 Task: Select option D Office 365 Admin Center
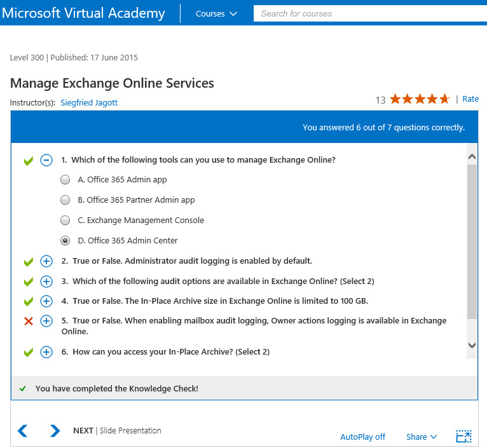pyautogui.click(x=65, y=241)
